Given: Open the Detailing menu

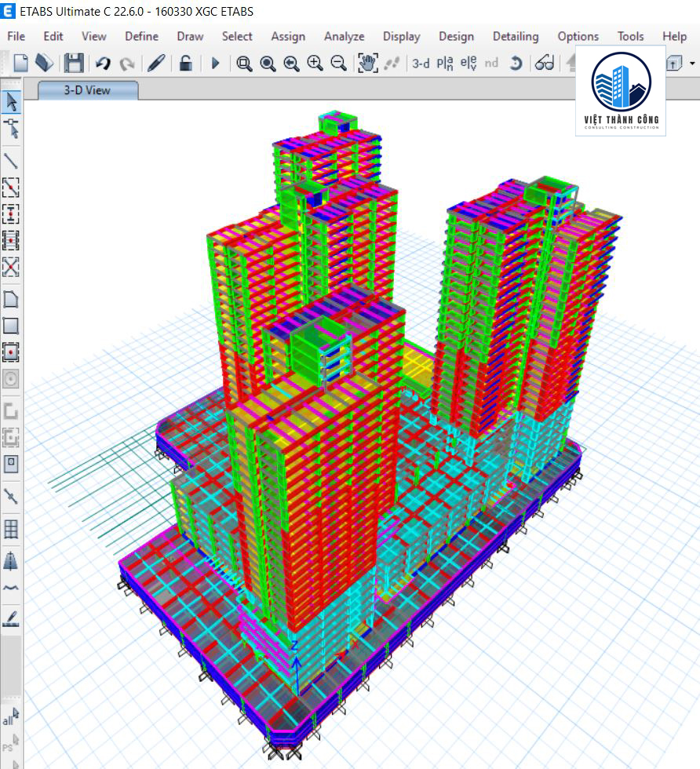Looking at the screenshot, I should coord(516,36).
